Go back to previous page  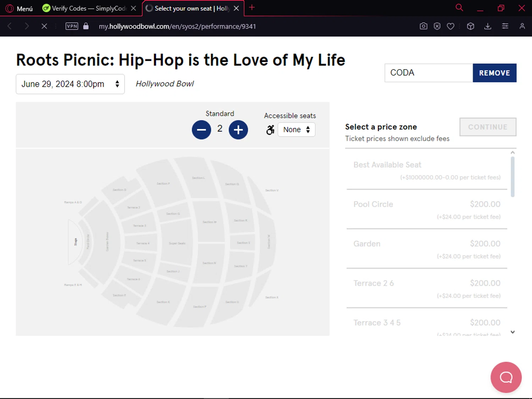click(10, 26)
